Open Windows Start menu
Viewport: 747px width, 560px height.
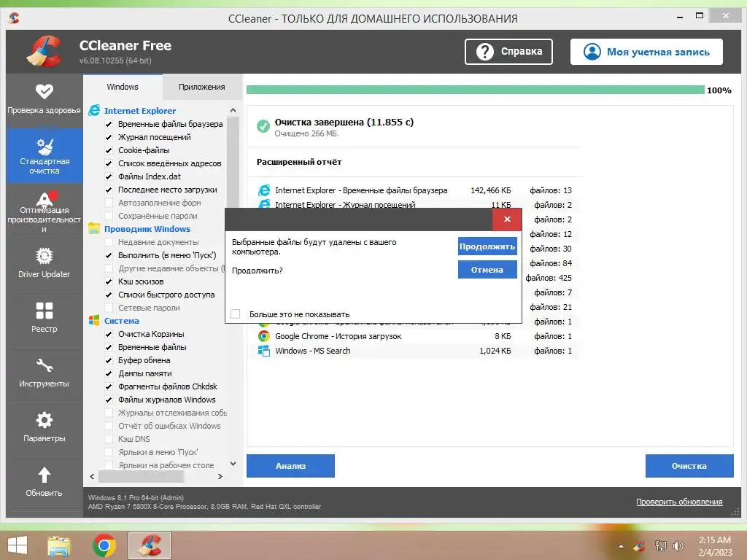click(x=18, y=545)
